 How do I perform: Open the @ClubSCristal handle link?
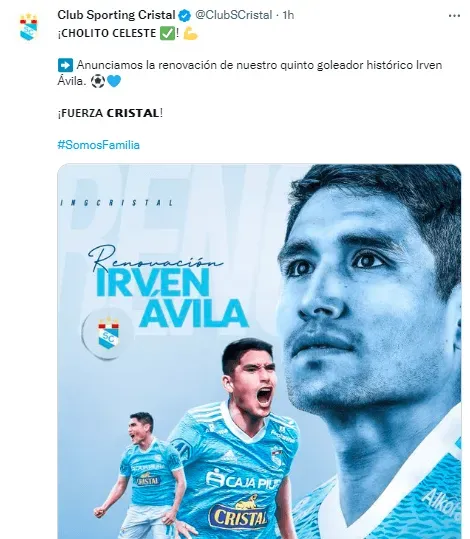point(234,15)
